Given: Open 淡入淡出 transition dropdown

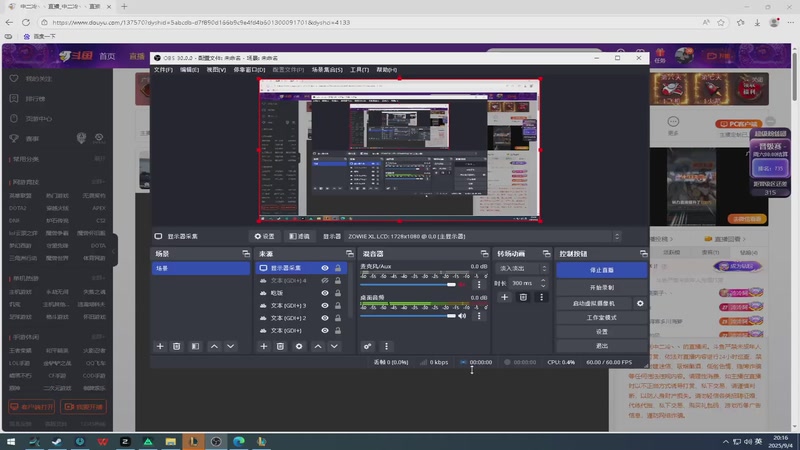Looking at the screenshot, I should pyautogui.click(x=522, y=268).
